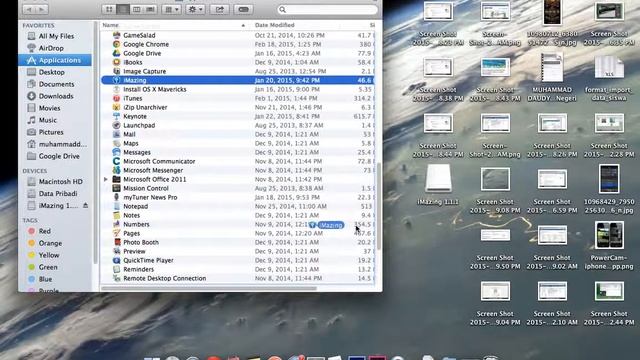
Task: Select Notepad application
Action: click(x=238, y=206)
